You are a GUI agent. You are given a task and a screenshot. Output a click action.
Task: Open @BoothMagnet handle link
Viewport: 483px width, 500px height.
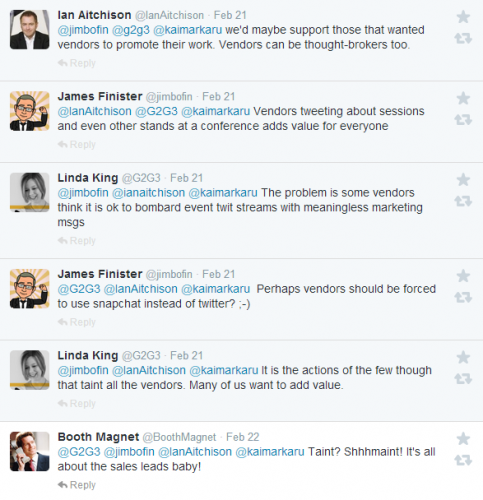179,437
